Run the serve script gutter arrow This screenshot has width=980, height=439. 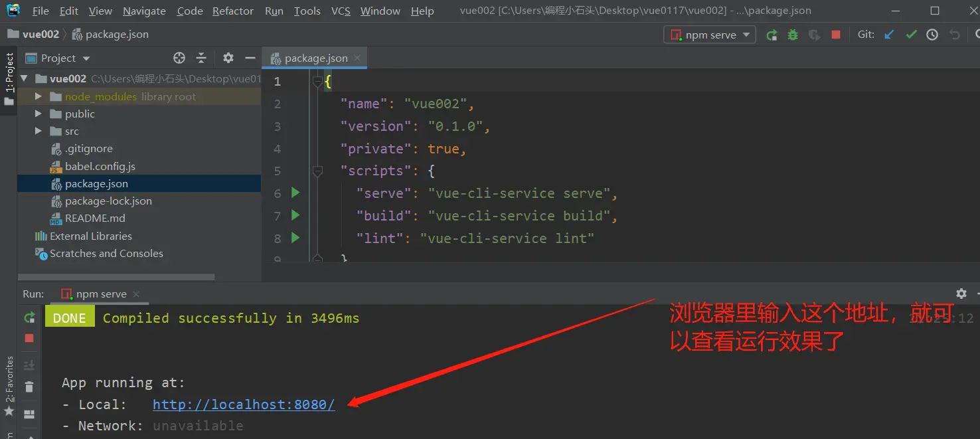(295, 193)
